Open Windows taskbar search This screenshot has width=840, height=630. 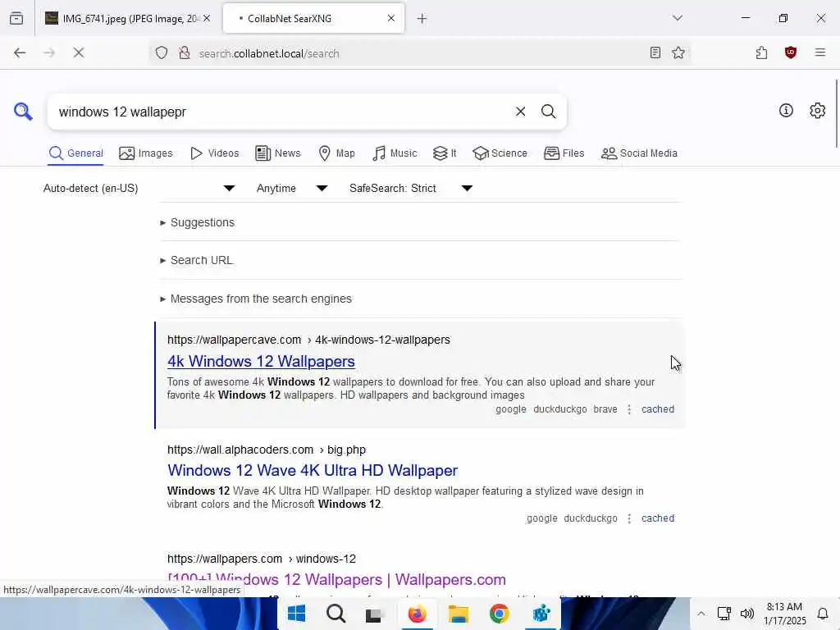click(336, 614)
